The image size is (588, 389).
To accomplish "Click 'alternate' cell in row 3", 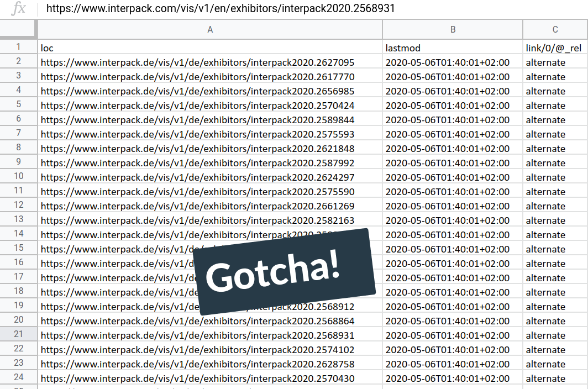I will [x=555, y=76].
